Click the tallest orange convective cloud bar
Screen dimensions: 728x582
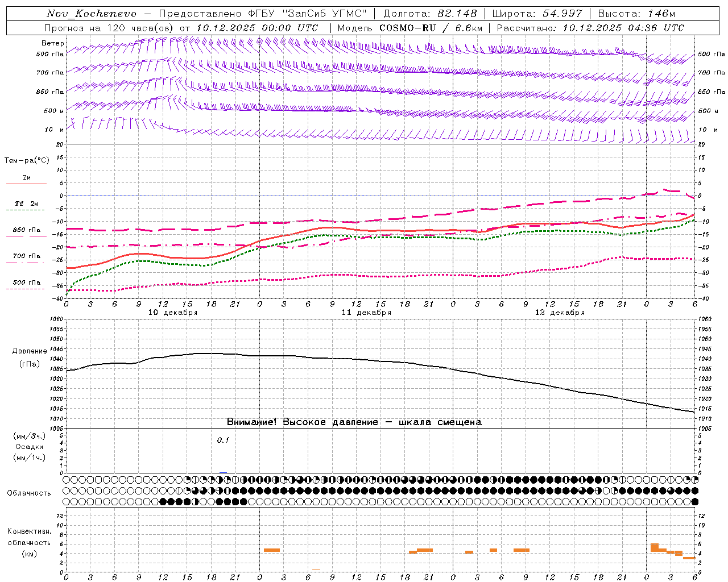655,547
